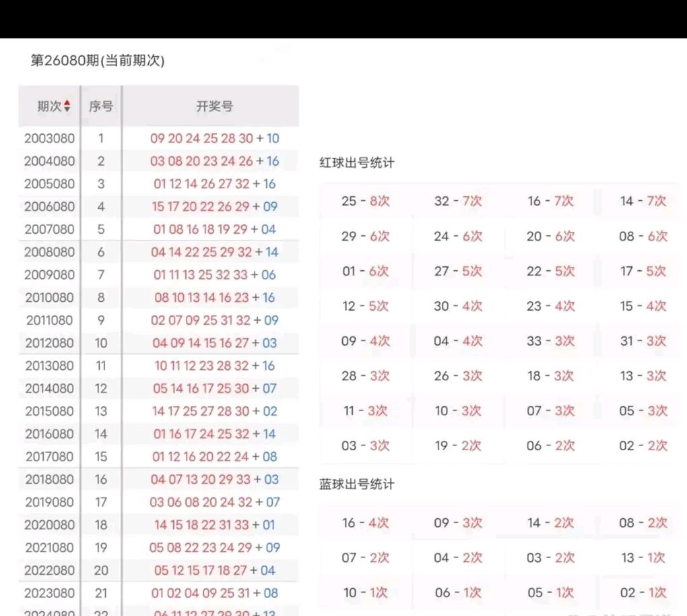
Task: Click red ball stat 02 - 2次
Action: click(643, 446)
